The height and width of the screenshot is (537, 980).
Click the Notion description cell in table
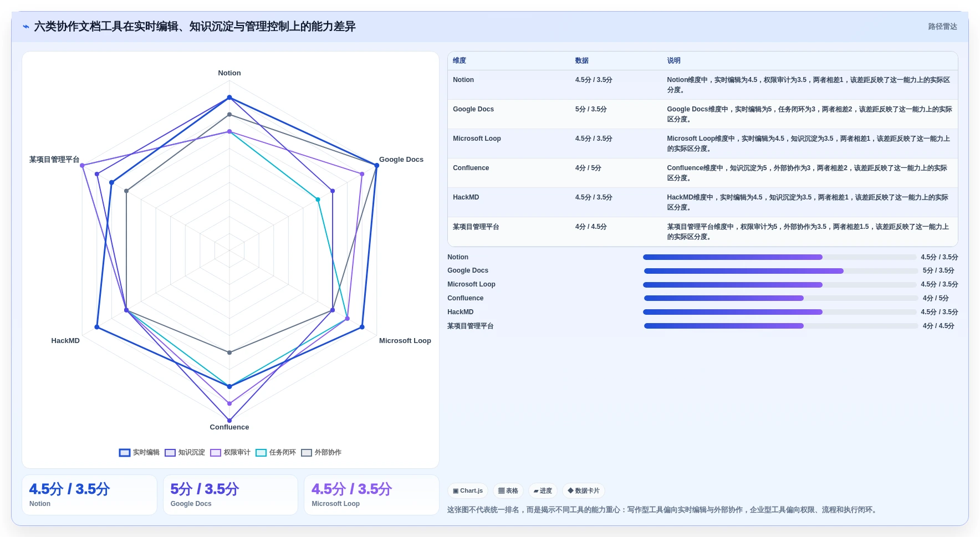pos(809,85)
